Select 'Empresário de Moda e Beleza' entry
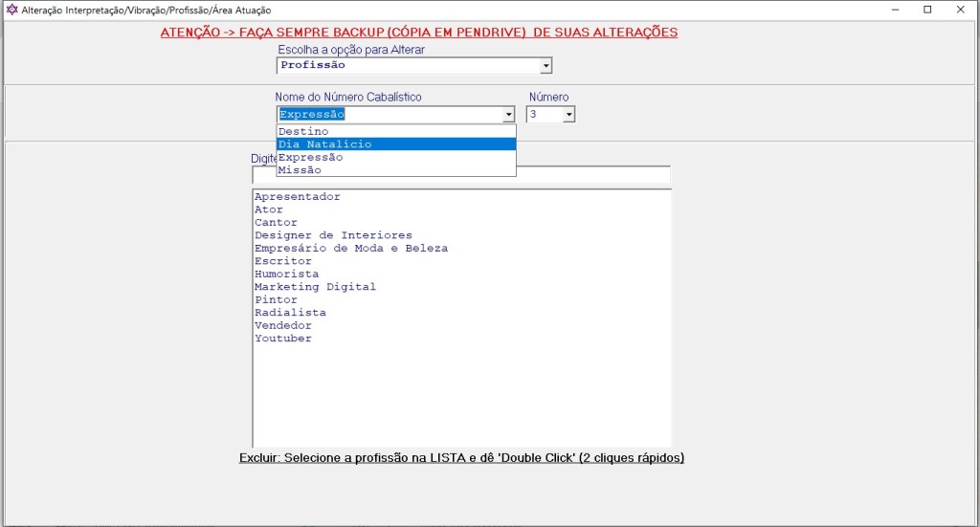Viewport: 980px width, 527px height. pyautogui.click(x=350, y=249)
